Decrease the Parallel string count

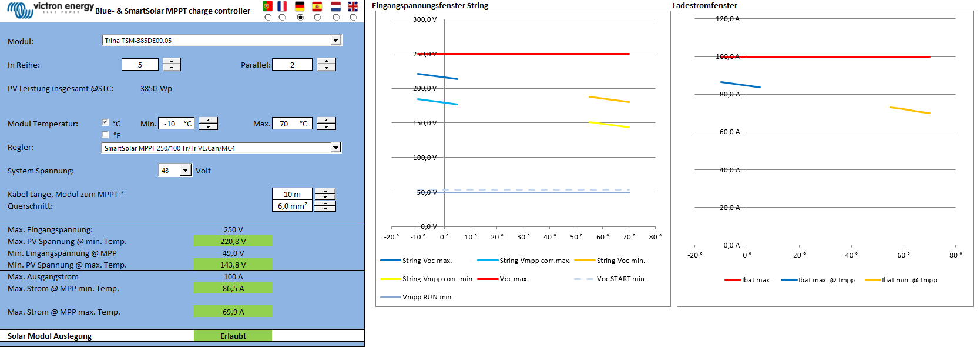[326, 68]
